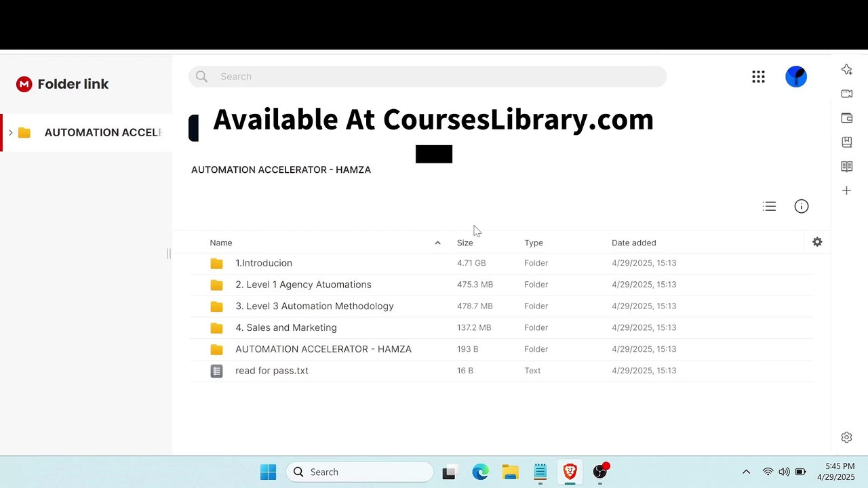Open the Brave Wallet sidebar icon
Image resolution: width=868 pixels, height=488 pixels.
point(846,118)
